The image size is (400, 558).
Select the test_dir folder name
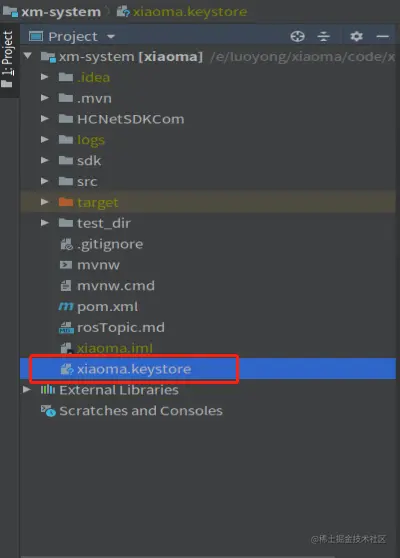tap(104, 223)
